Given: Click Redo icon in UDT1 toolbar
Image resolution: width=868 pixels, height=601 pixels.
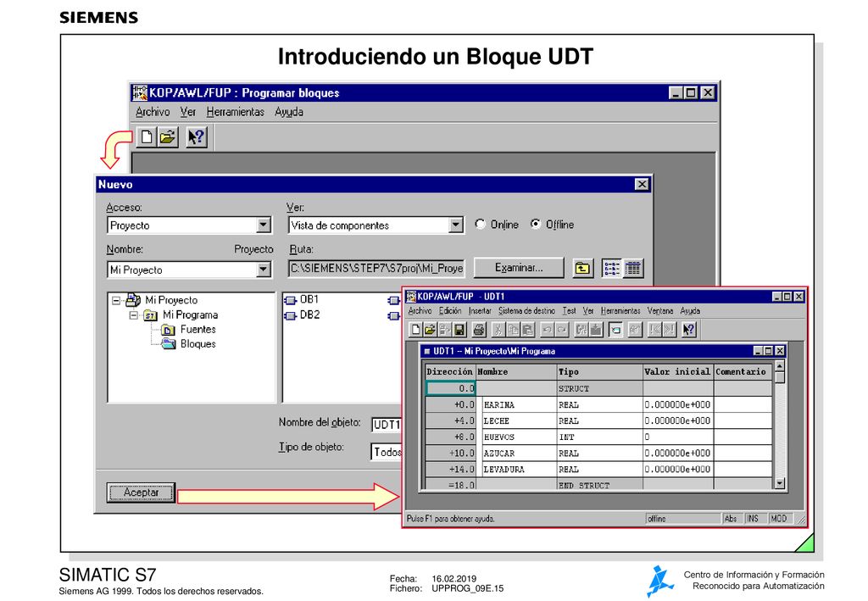Looking at the screenshot, I should 561,330.
